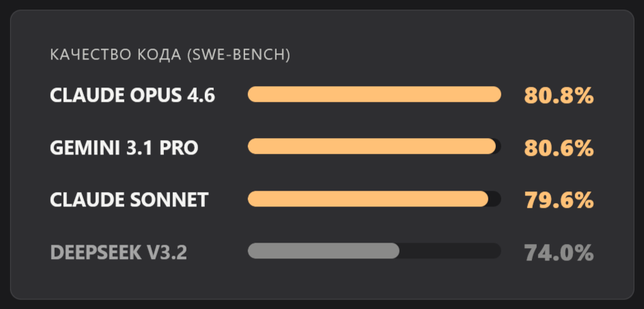Click the 4.6 version number after OPUS
This screenshot has height=309, width=644.
coord(201,95)
